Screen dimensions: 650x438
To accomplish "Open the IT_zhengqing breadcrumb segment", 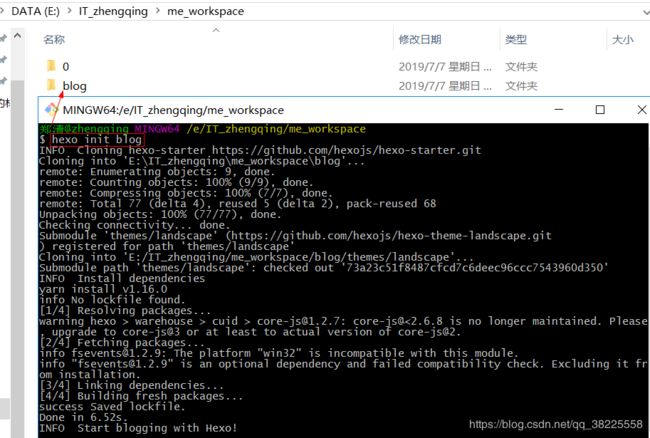I will coord(113,11).
